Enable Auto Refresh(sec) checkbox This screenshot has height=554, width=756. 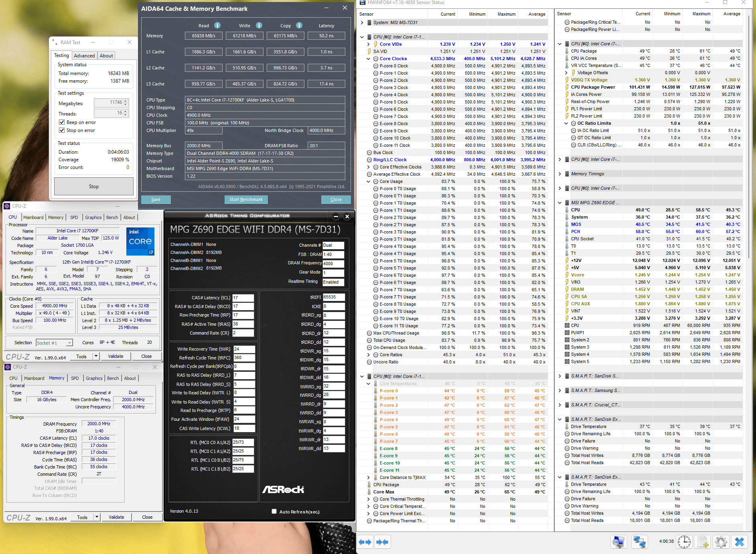click(274, 511)
